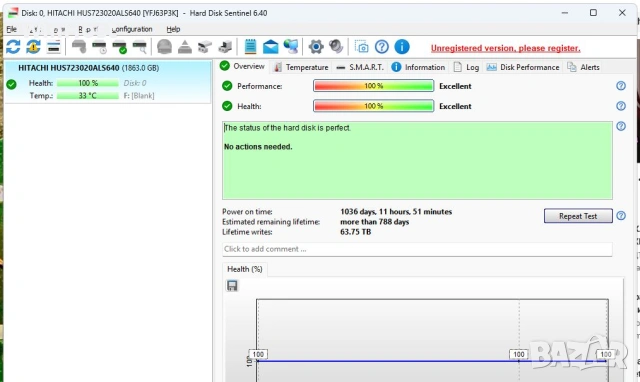Click the drive icon with clock badge

click(99, 47)
